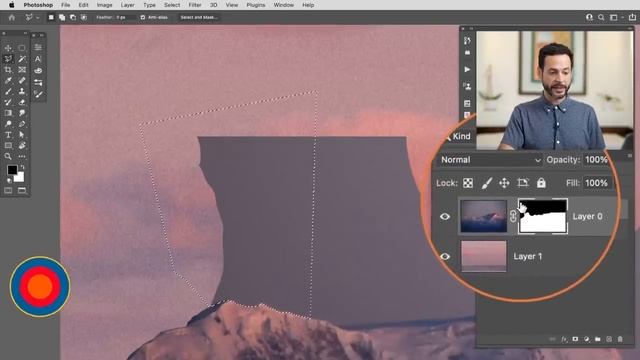The height and width of the screenshot is (360, 640).
Task: Select the Rectangular Marquee tool
Action: pos(22,48)
